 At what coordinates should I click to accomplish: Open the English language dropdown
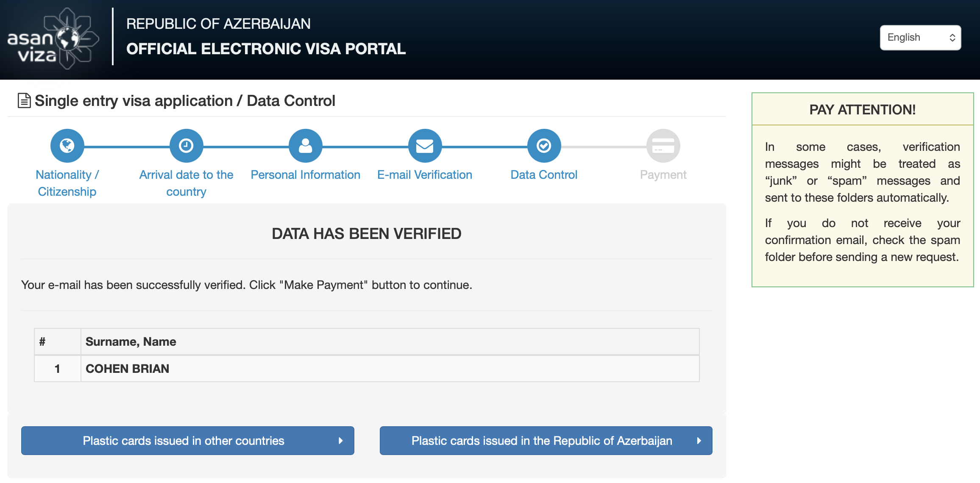point(920,38)
